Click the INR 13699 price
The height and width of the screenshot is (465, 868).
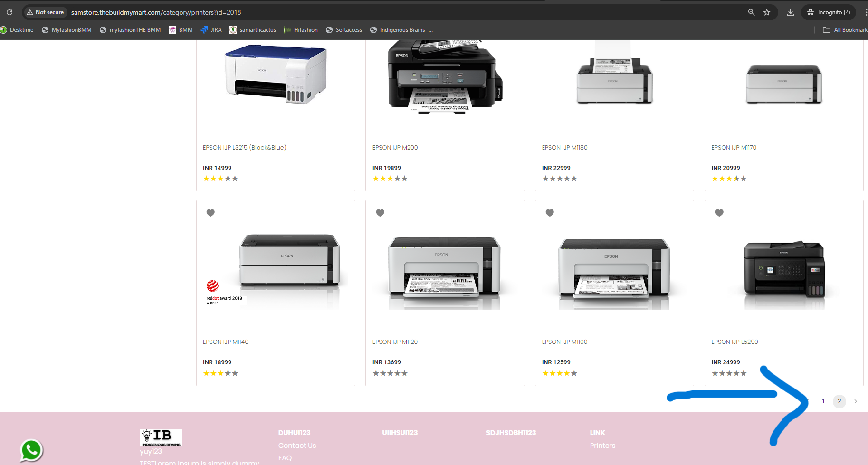click(x=387, y=362)
